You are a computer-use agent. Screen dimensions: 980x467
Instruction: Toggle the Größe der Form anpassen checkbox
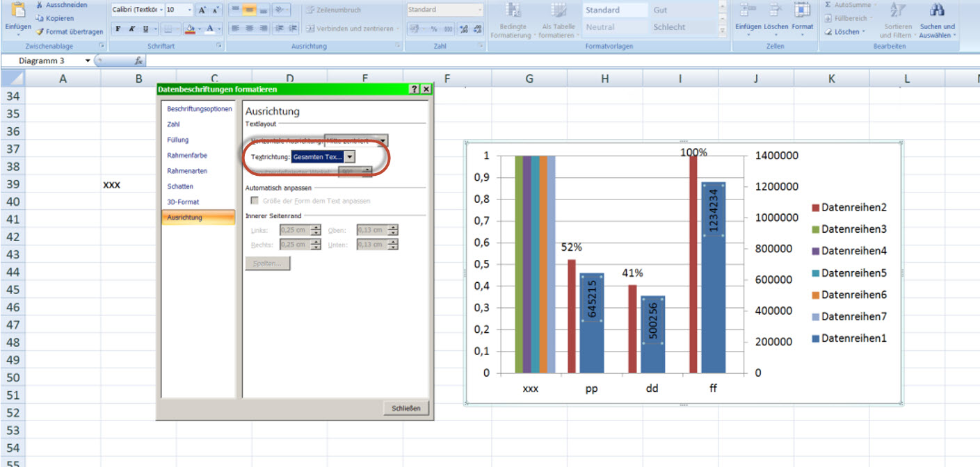click(255, 201)
